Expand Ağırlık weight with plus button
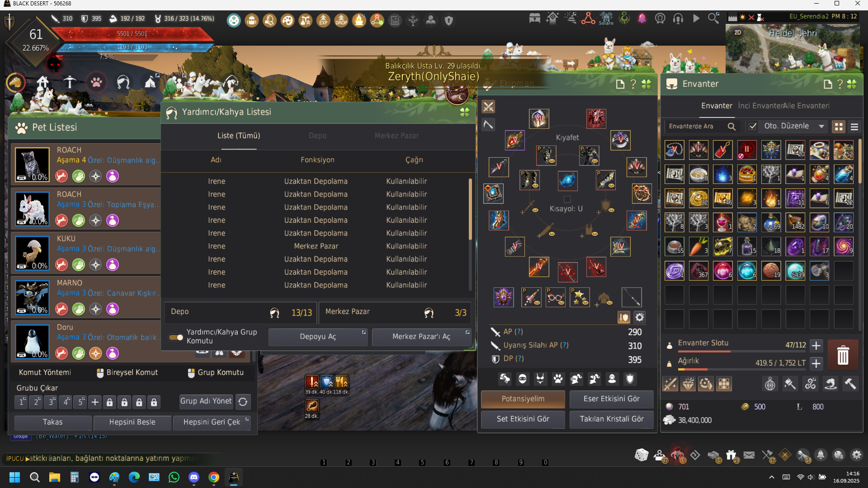The image size is (868, 488). tap(816, 363)
